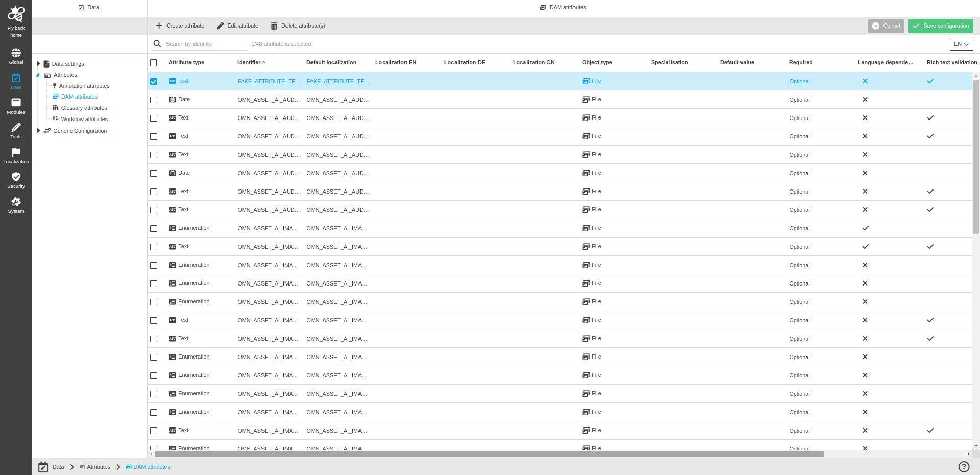The width and height of the screenshot is (980, 475).
Task: Open the help question mark icon
Action: point(964,466)
